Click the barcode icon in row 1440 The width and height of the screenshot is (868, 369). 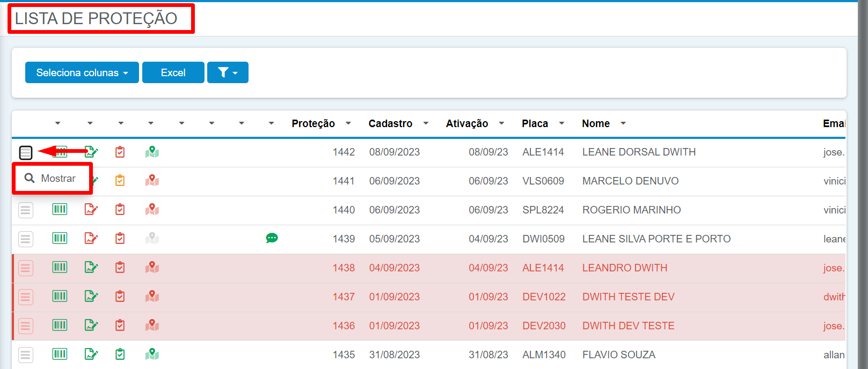click(60, 209)
